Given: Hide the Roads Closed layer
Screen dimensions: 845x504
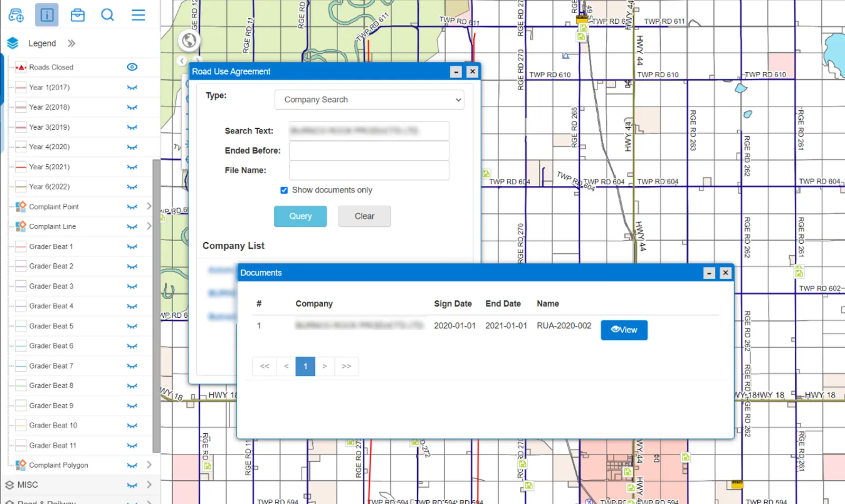Looking at the screenshot, I should [132, 67].
